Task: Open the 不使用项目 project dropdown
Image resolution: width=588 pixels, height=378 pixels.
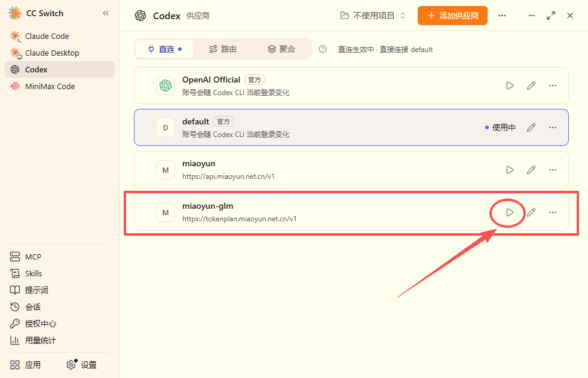Action: pos(373,16)
